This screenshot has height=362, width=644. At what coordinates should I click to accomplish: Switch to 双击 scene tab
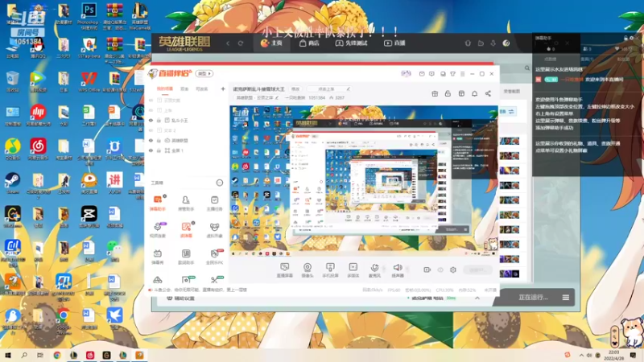coord(184,88)
